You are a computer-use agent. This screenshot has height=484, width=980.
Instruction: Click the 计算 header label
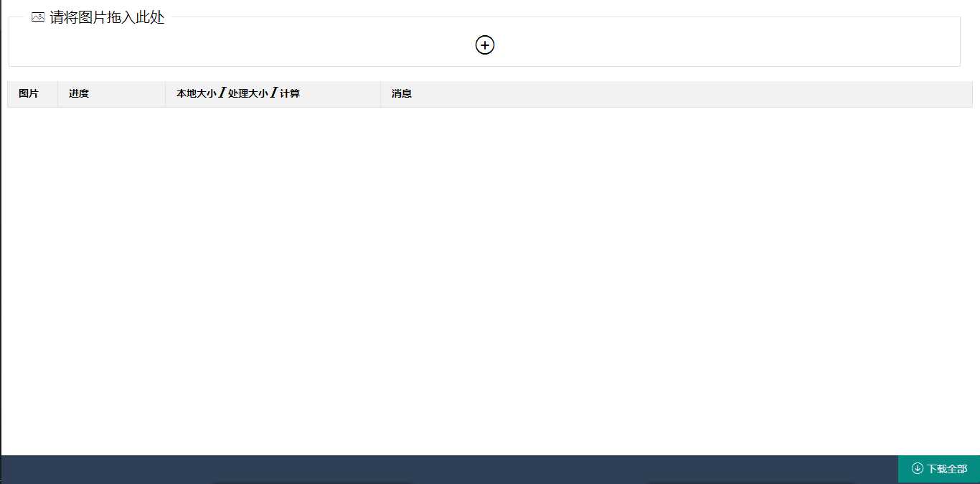coord(290,93)
